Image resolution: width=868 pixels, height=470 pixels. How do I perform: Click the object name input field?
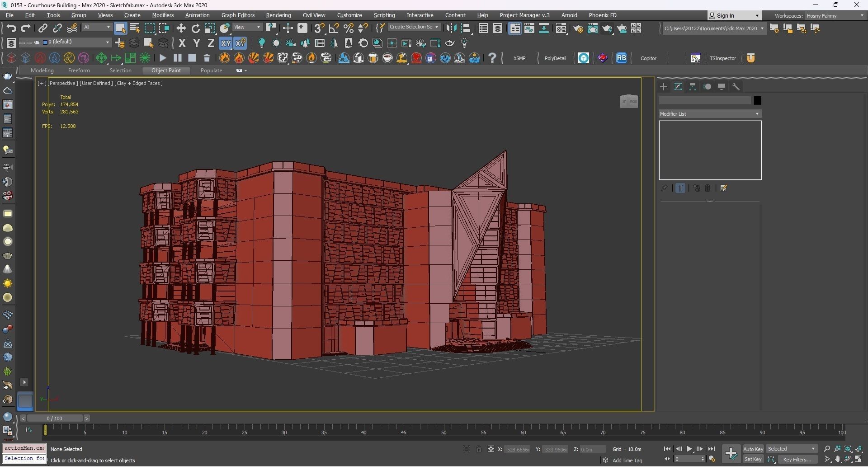click(705, 100)
